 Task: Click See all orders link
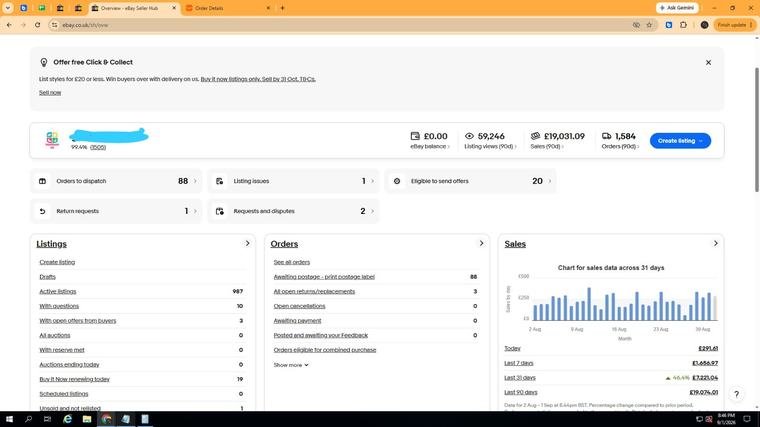tap(292, 262)
